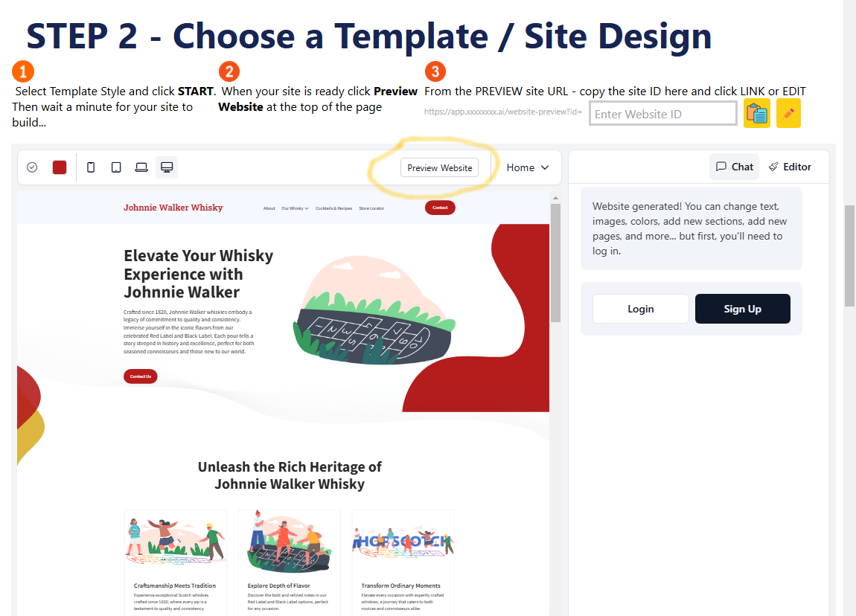The height and width of the screenshot is (616, 856).
Task: Expand the Home page dropdown
Action: pyautogui.click(x=527, y=167)
